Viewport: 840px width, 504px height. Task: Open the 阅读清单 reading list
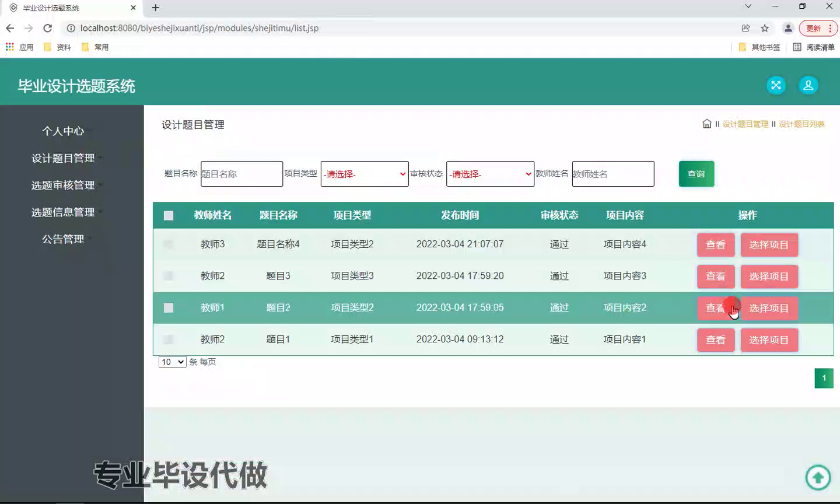click(814, 47)
